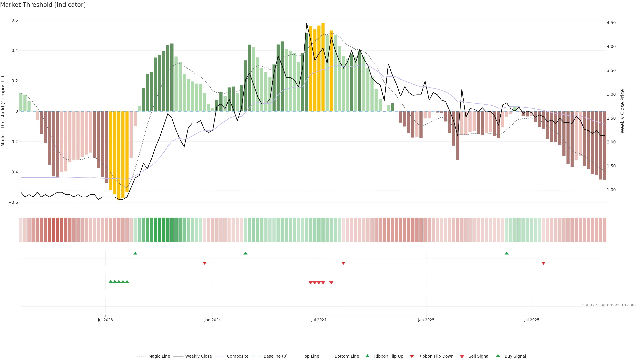
Task: Click the Jul 2024 x-axis label
Action: click(319, 320)
